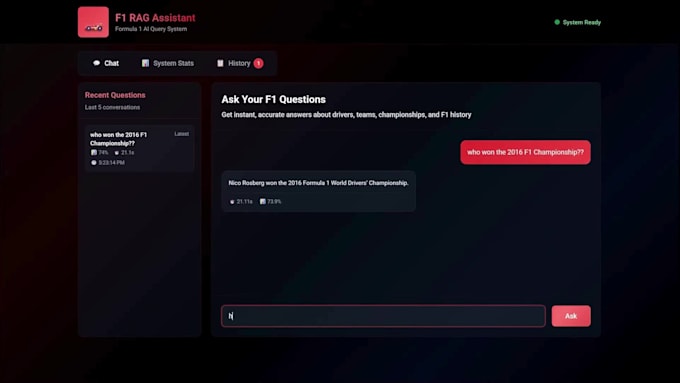The image size is (680, 383).
Task: Click the red History notification badge
Action: [x=258, y=63]
